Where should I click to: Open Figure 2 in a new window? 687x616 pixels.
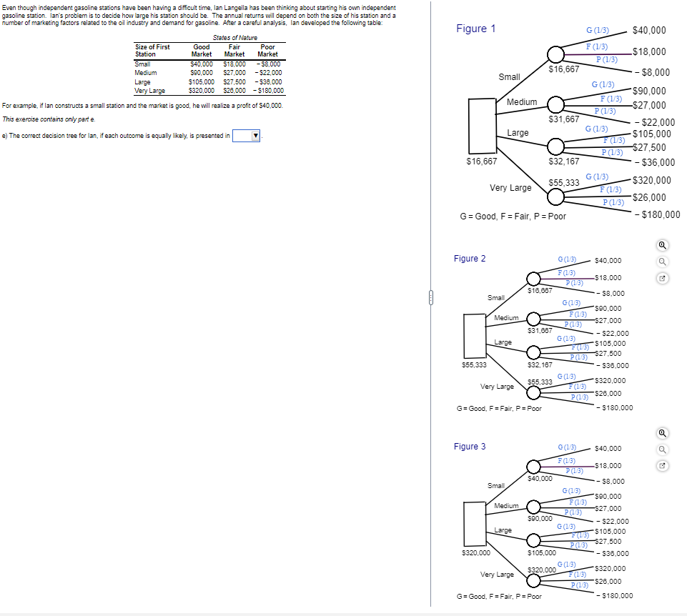(662, 278)
